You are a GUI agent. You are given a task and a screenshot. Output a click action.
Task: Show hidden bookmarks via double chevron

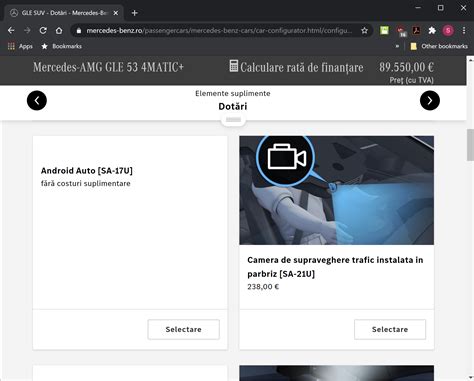coord(397,46)
